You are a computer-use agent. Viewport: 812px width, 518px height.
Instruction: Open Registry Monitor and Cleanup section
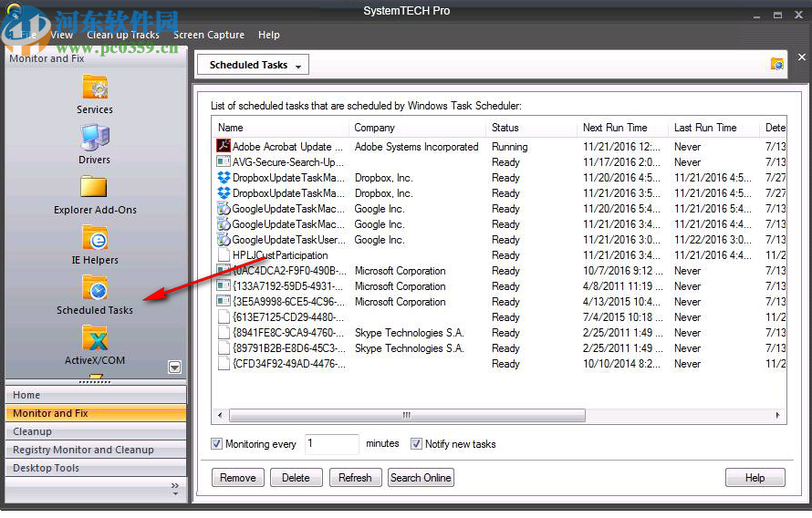[x=96, y=450]
